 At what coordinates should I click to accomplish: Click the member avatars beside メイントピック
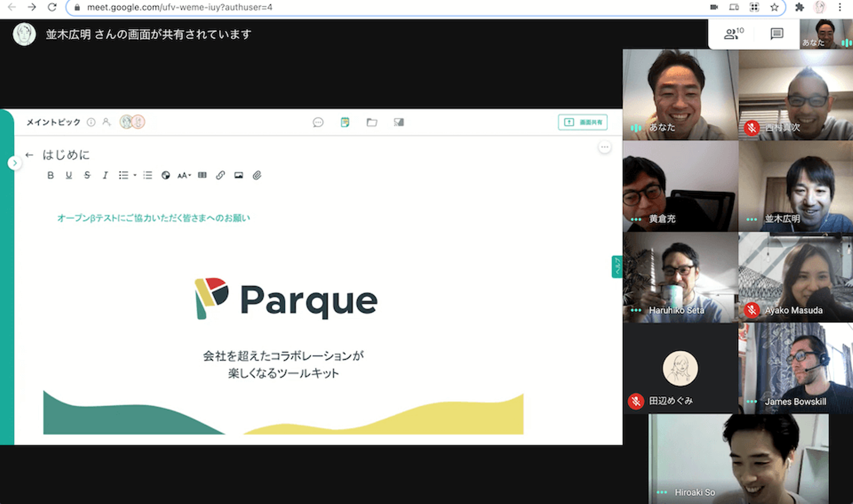[132, 122]
